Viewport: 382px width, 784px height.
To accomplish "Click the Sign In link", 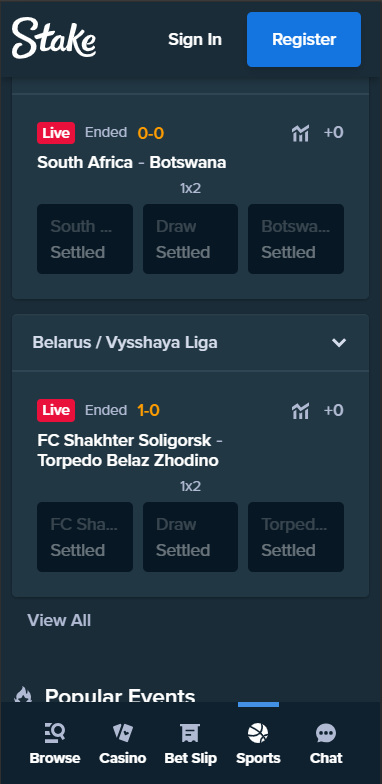I will (195, 40).
